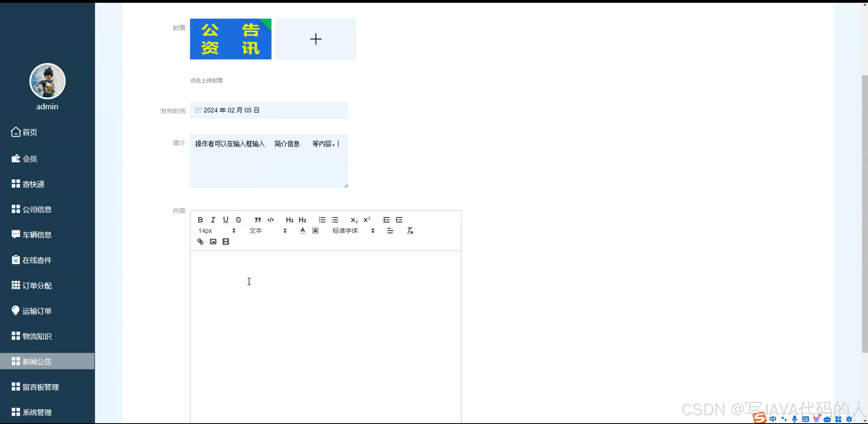Open the text color picker

[302, 231]
